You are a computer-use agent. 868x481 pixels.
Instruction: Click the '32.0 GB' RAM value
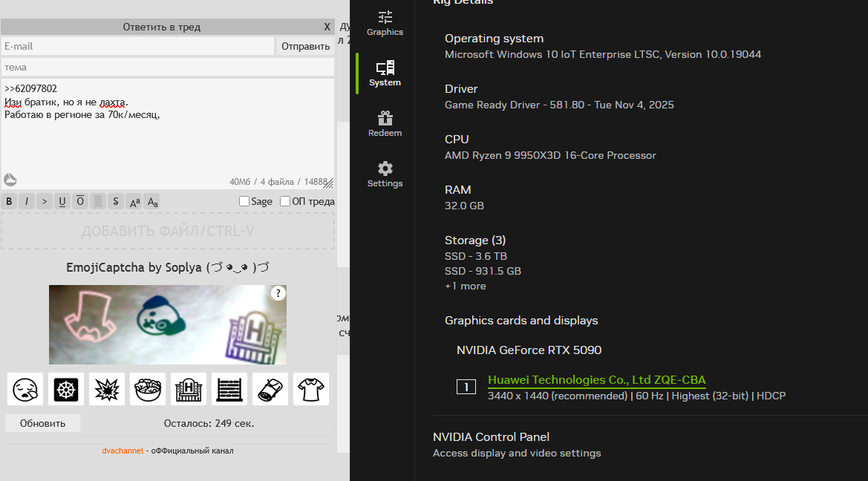465,206
